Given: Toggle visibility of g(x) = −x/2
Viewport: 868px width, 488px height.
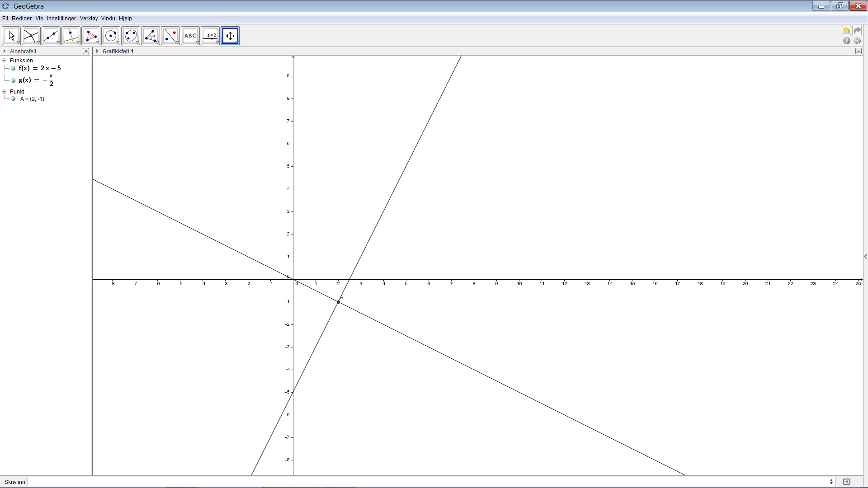Looking at the screenshot, I should [13, 80].
